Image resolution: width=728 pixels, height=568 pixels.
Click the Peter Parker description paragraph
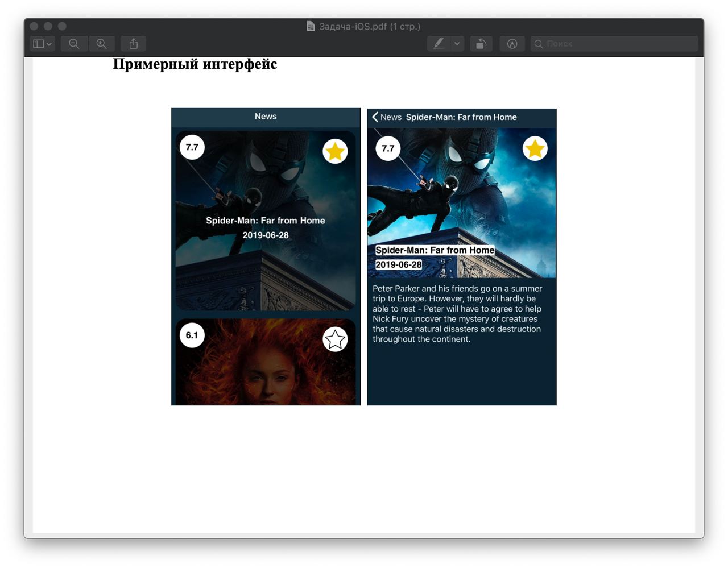457,314
